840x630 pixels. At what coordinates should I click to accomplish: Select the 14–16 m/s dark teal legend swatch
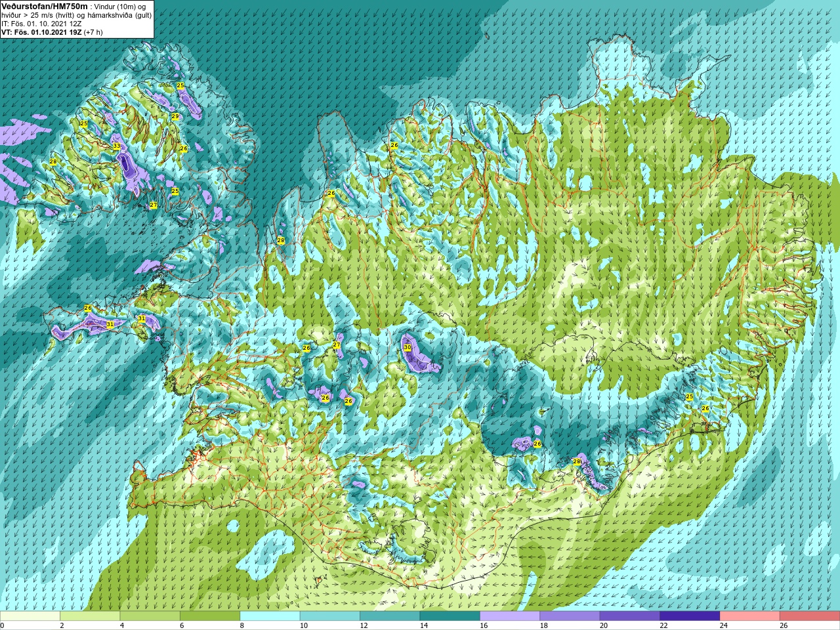click(450, 616)
